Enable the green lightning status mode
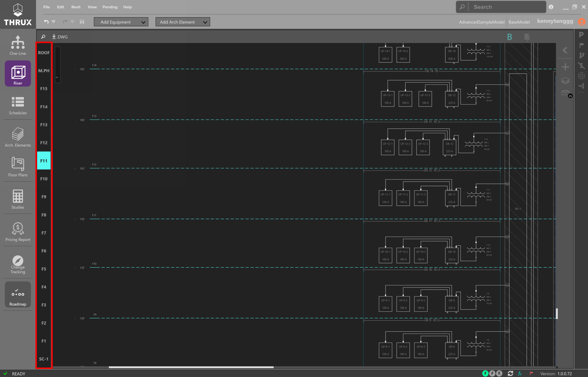The image size is (588, 377). pos(485,374)
